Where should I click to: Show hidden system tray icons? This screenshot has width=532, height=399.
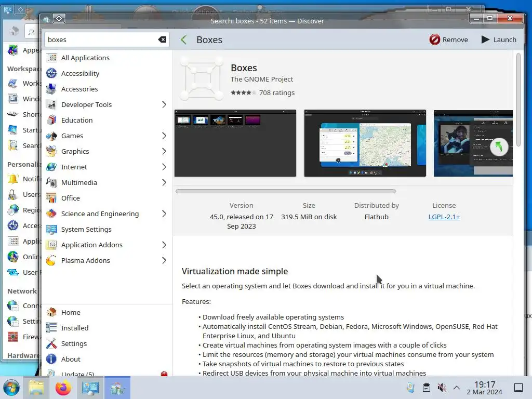(457, 388)
